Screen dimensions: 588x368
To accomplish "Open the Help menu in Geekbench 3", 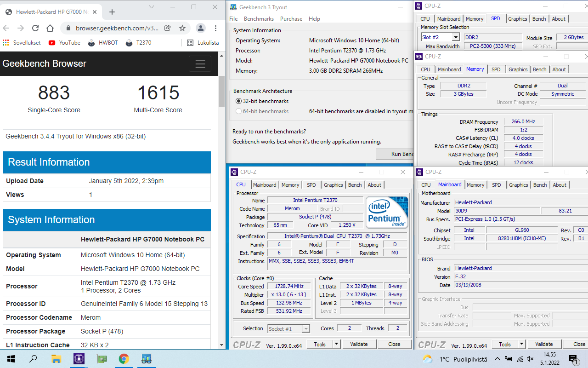I will point(314,19).
